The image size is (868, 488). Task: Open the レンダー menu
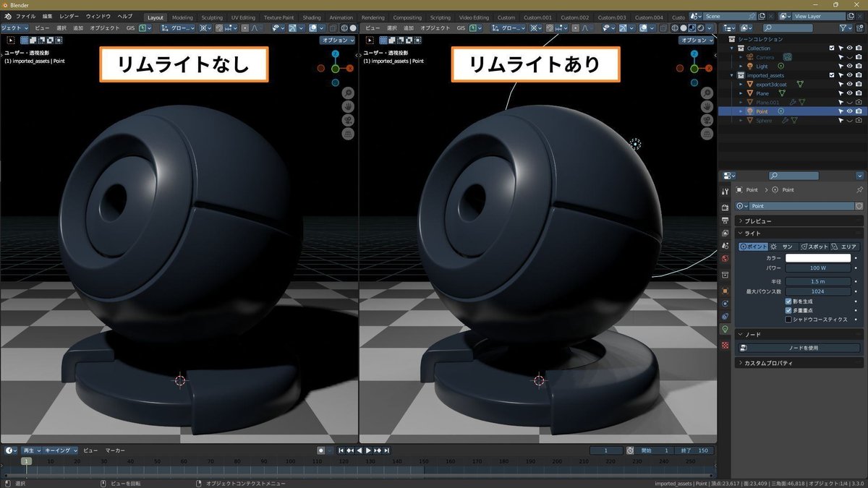point(69,16)
